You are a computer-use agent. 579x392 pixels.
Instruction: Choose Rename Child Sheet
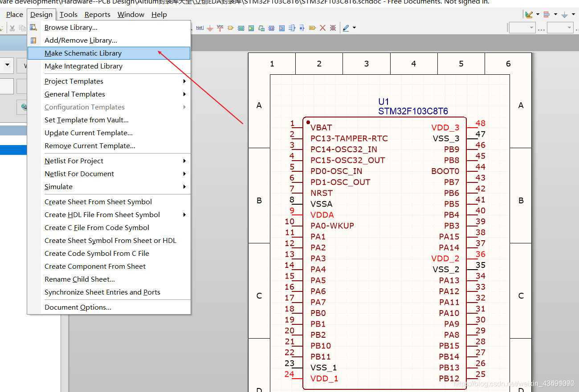point(109,279)
